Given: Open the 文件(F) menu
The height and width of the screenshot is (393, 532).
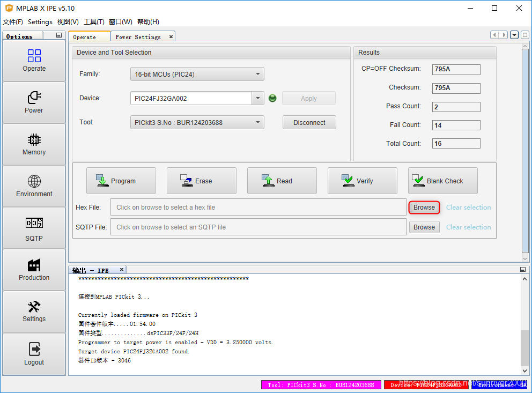Looking at the screenshot, I should pyautogui.click(x=12, y=21).
